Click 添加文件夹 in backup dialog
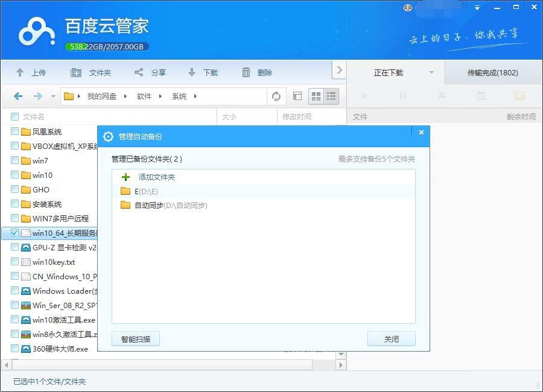Screen dimensions: 543x392 pyautogui.click(x=157, y=177)
